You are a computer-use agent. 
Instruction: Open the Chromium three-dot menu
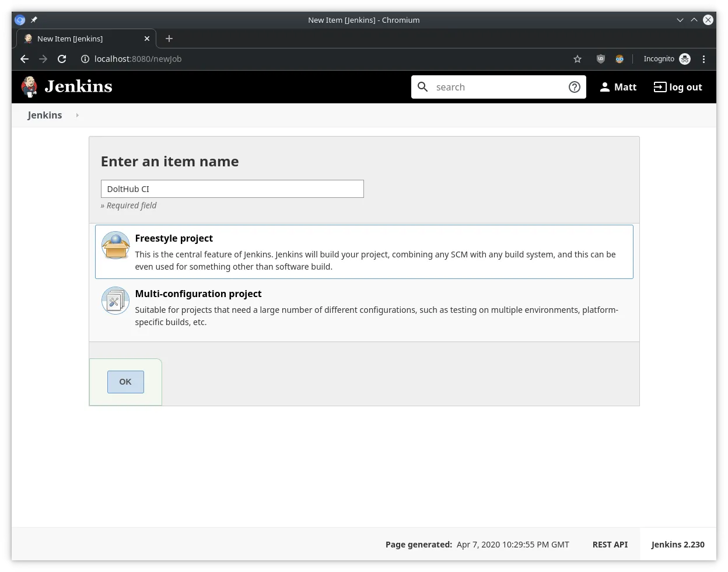pos(703,58)
